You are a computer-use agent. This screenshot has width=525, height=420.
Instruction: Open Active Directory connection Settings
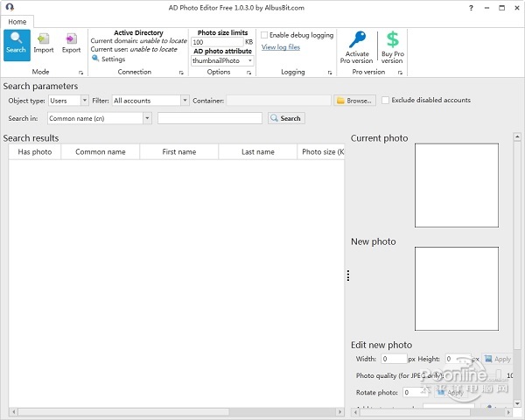pos(108,59)
